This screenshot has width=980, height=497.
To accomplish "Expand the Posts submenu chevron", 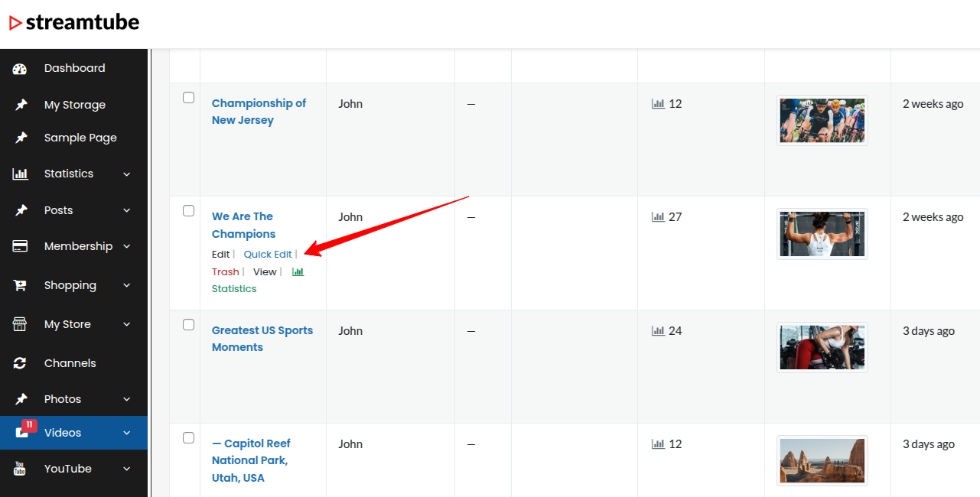I will [x=127, y=210].
